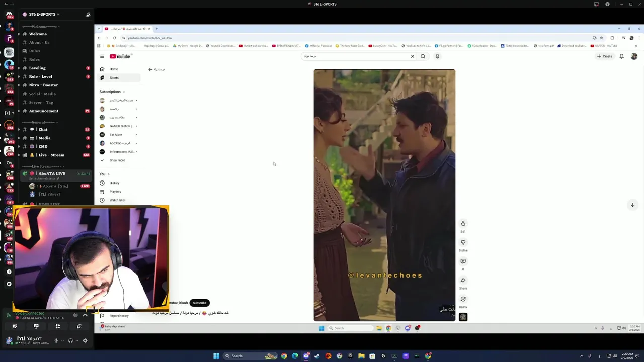This screenshot has height=362, width=644.
Task: Open microphone input options arrow
Action: pyautogui.click(x=62, y=341)
